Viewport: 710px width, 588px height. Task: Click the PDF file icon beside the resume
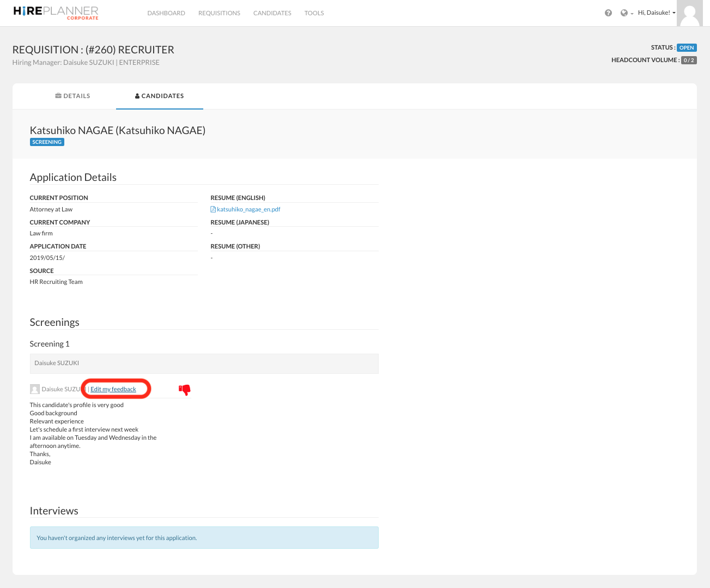tap(213, 209)
